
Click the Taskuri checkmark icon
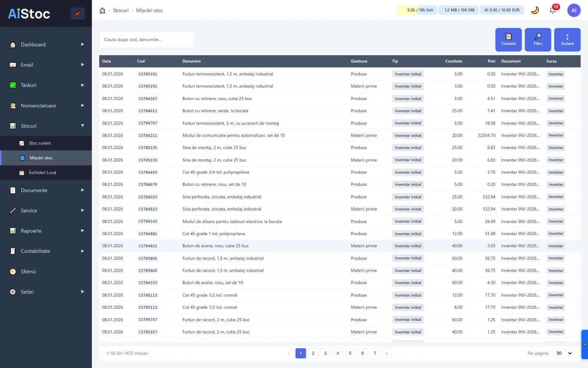click(x=13, y=85)
